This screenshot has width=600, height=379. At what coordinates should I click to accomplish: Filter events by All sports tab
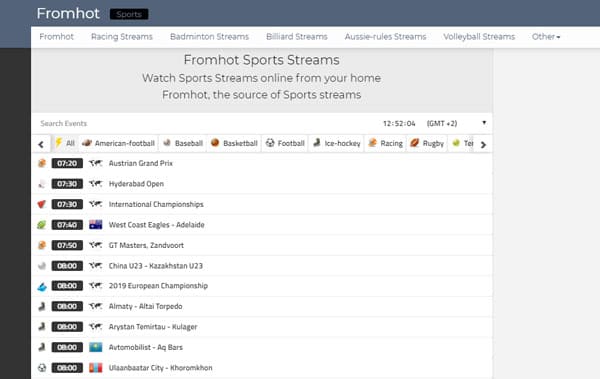[x=65, y=144]
